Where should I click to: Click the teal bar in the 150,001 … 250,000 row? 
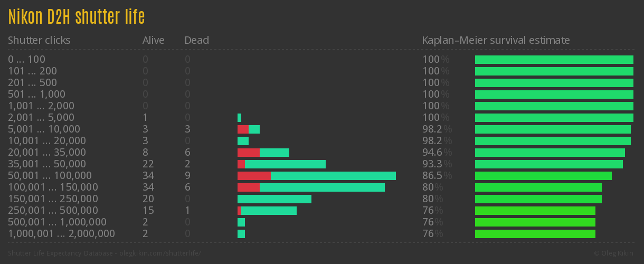pyautogui.click(x=274, y=199)
